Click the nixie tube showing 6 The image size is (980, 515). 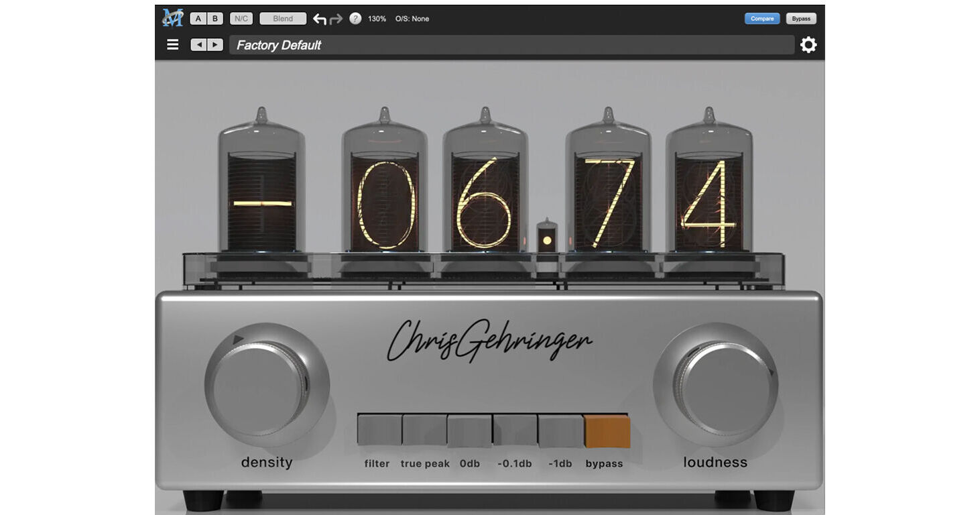(485, 181)
